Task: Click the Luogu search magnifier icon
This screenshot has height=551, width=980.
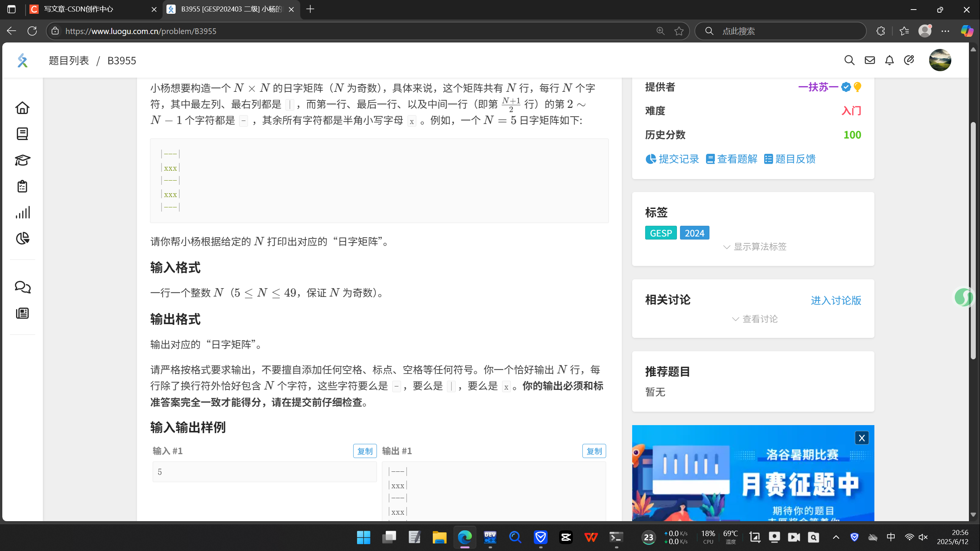Action: [849, 60]
